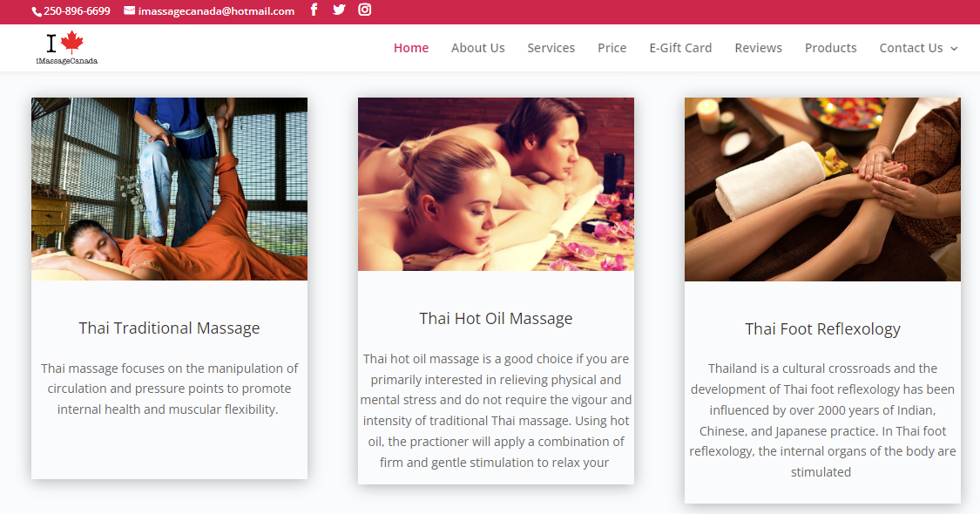Open the Facebook icon in top bar
This screenshot has height=514, width=980.
[x=314, y=10]
